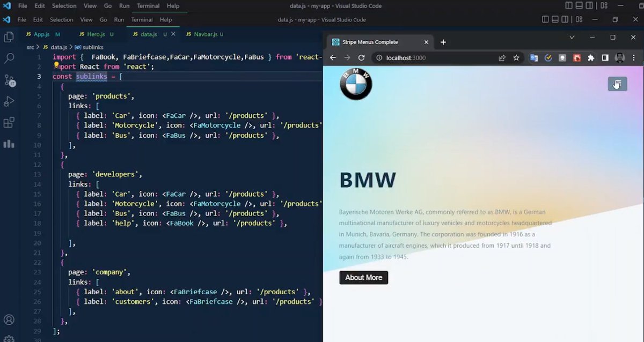Reload the localhost:3000 page
This screenshot has width=644, height=342.
click(362, 58)
